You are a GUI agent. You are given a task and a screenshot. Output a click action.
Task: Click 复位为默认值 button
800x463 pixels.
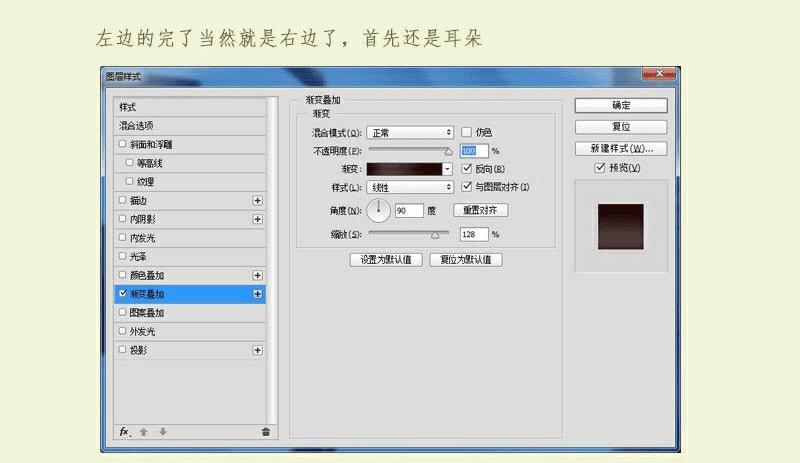466,260
